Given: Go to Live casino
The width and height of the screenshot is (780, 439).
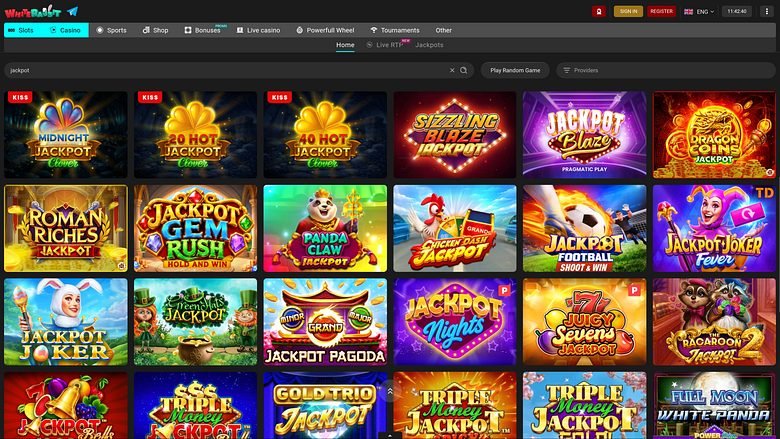Looking at the screenshot, I should (x=259, y=30).
